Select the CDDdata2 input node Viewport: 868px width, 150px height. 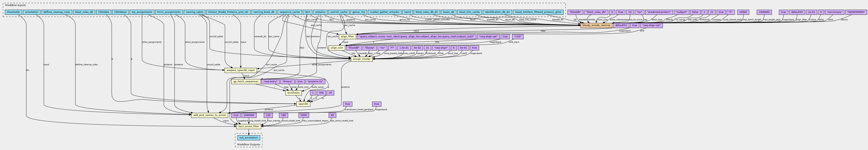tap(120, 12)
